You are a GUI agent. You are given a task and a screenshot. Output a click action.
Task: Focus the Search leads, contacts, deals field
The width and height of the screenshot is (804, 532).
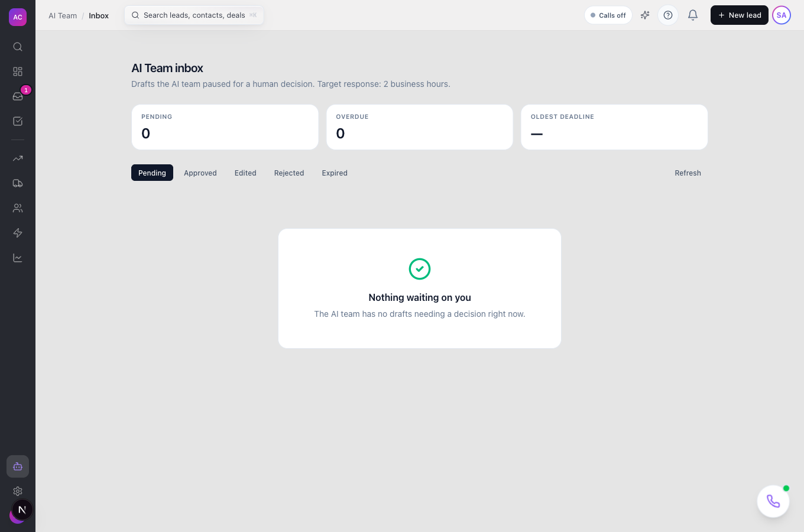(194, 15)
